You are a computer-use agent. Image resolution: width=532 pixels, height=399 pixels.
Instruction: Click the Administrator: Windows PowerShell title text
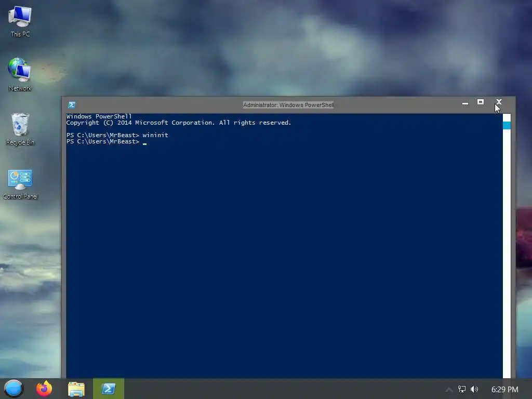(x=288, y=105)
